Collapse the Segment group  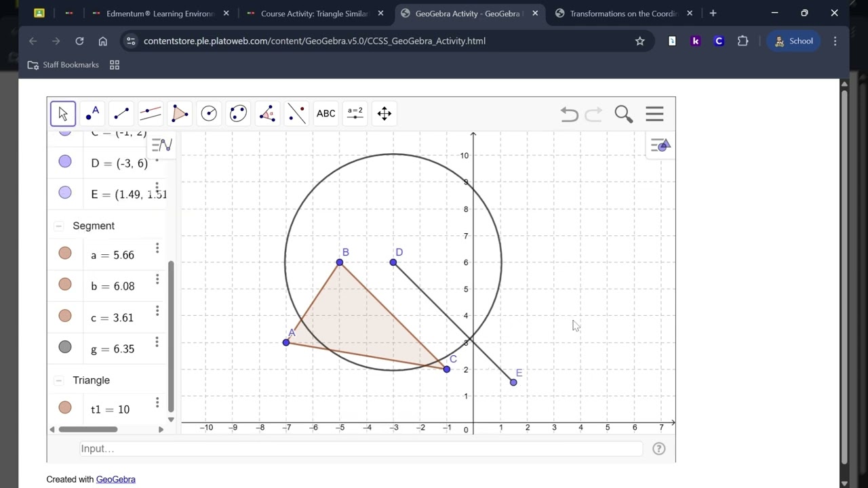(x=59, y=226)
